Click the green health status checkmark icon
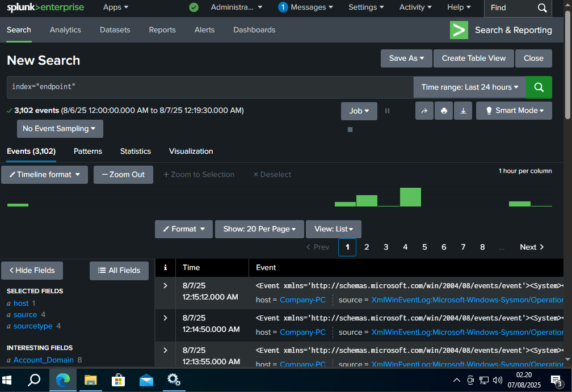 tap(194, 7)
